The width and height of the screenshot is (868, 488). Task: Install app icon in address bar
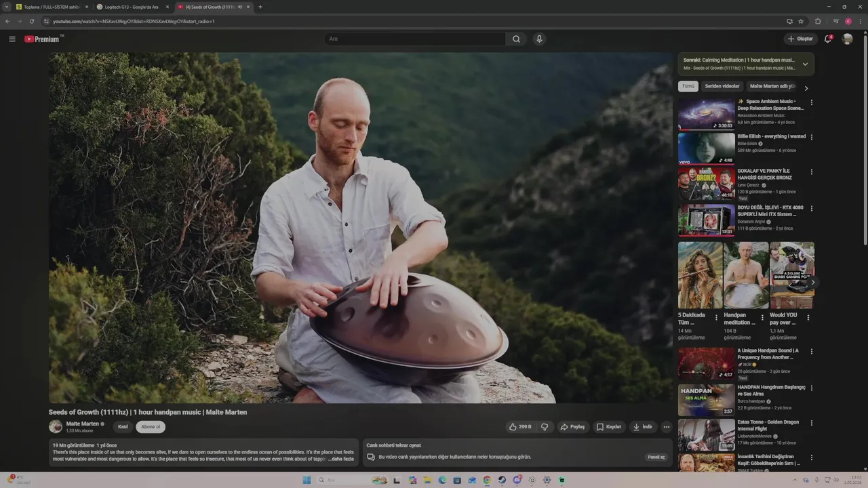point(789,21)
